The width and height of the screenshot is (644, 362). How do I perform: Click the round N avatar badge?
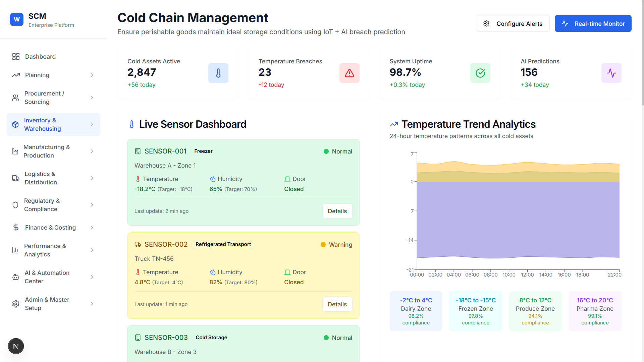coord(16,346)
